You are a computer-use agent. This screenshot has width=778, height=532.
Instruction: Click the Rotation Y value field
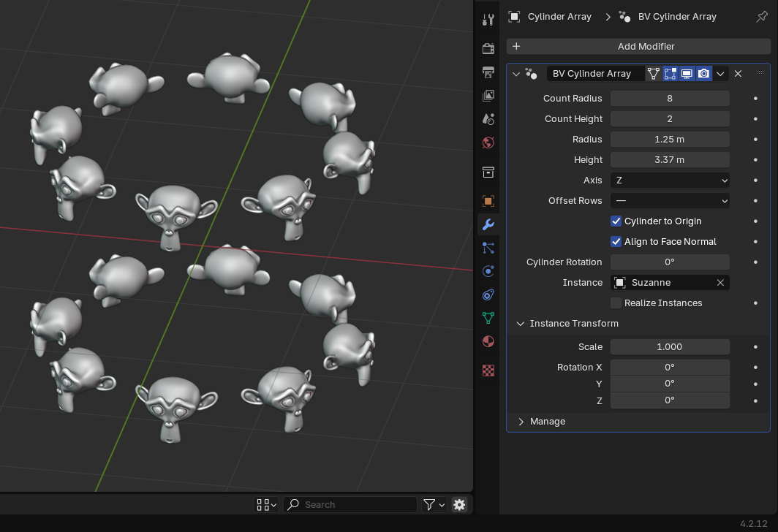(670, 384)
